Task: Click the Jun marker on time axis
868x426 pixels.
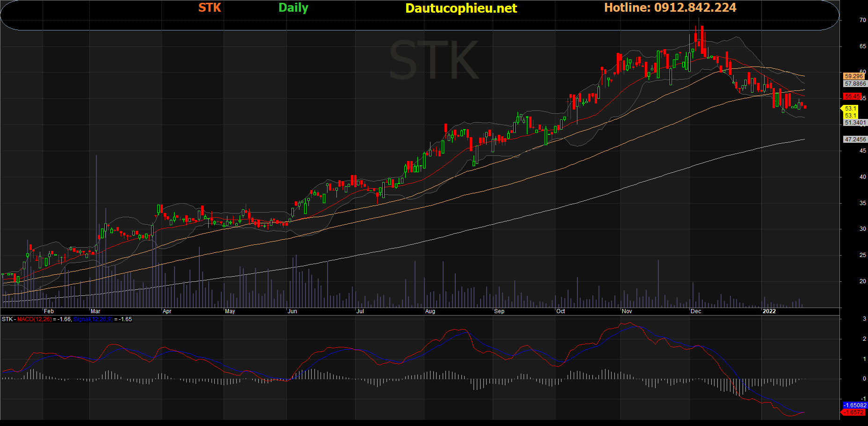Action: pyautogui.click(x=292, y=311)
